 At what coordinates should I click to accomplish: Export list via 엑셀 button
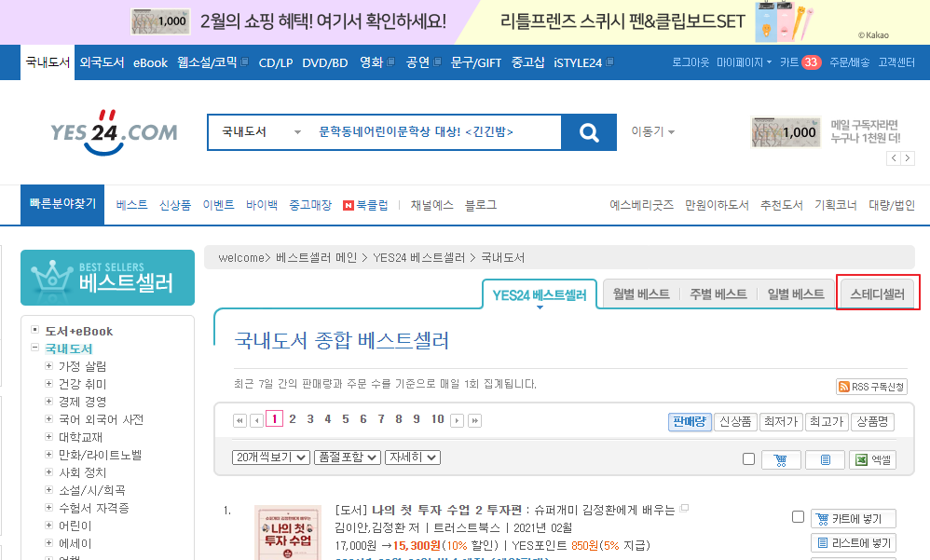coord(872,459)
